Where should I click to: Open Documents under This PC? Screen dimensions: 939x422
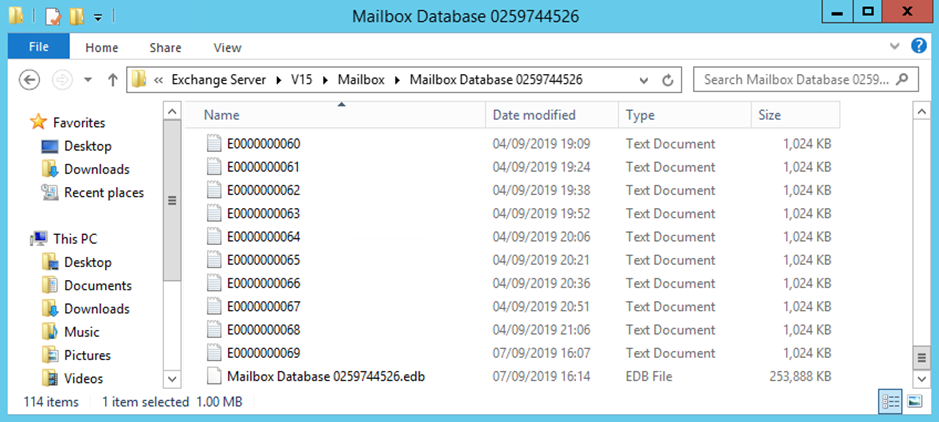98,286
